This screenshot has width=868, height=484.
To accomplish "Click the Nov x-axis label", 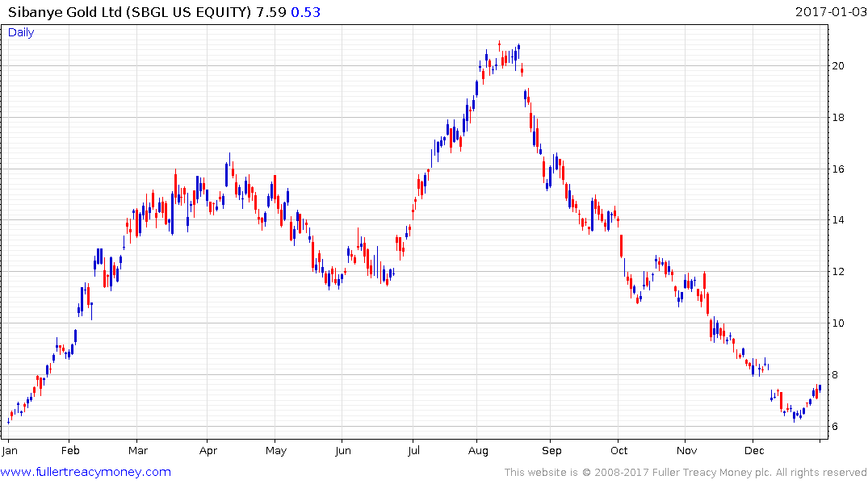I will click(686, 450).
